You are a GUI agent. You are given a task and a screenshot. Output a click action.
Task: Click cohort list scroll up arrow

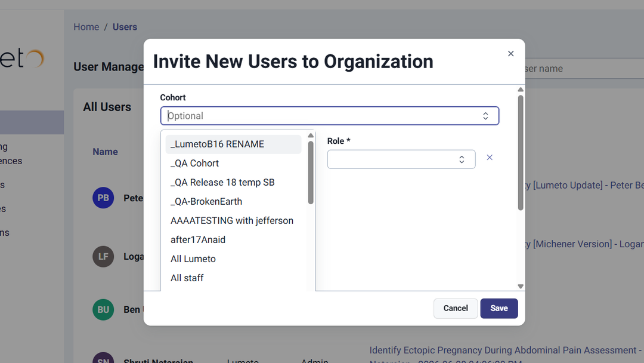(311, 136)
